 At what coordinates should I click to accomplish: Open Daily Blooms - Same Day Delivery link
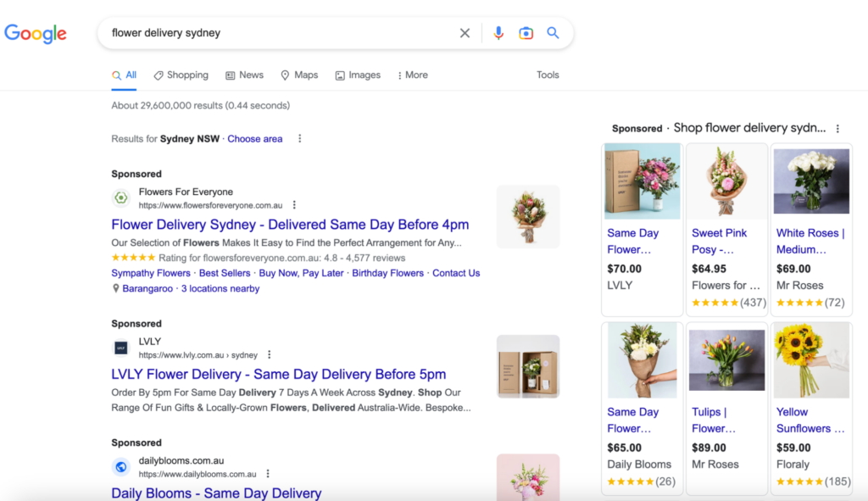coord(216,493)
